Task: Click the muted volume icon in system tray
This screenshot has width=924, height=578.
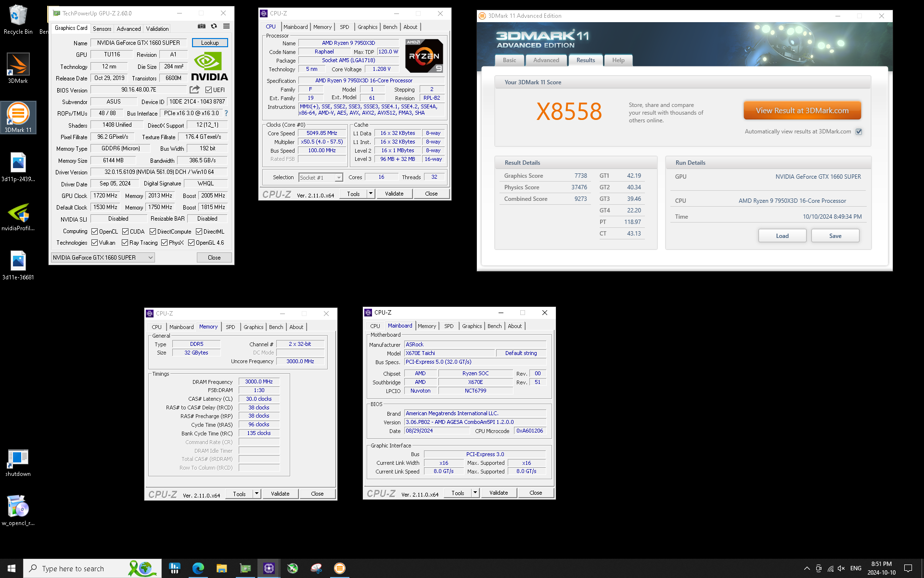Action: point(841,568)
